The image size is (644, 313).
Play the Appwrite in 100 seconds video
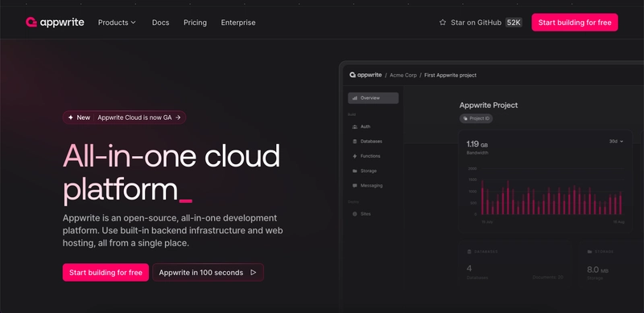(208, 272)
